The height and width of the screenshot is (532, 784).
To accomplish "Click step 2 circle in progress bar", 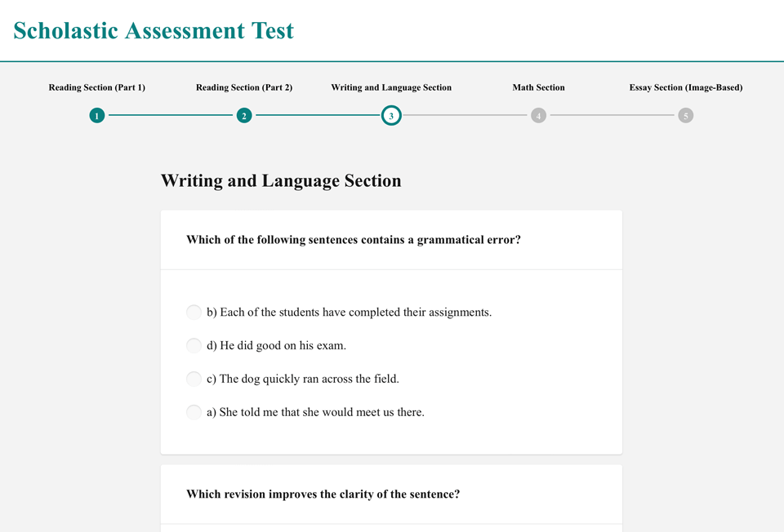I will (x=244, y=116).
